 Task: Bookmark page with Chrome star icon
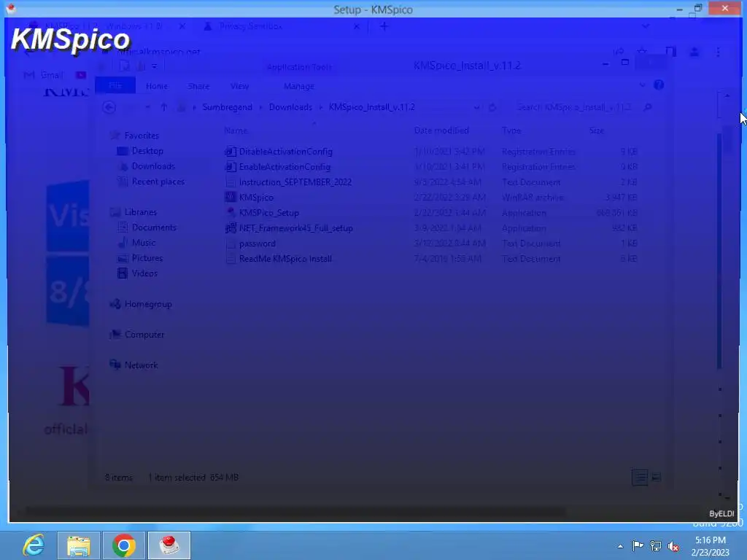pos(642,52)
